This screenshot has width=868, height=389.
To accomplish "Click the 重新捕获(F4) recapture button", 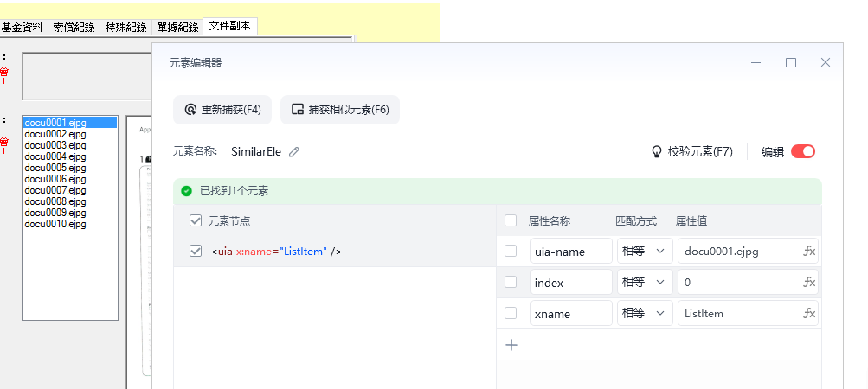I will (222, 110).
